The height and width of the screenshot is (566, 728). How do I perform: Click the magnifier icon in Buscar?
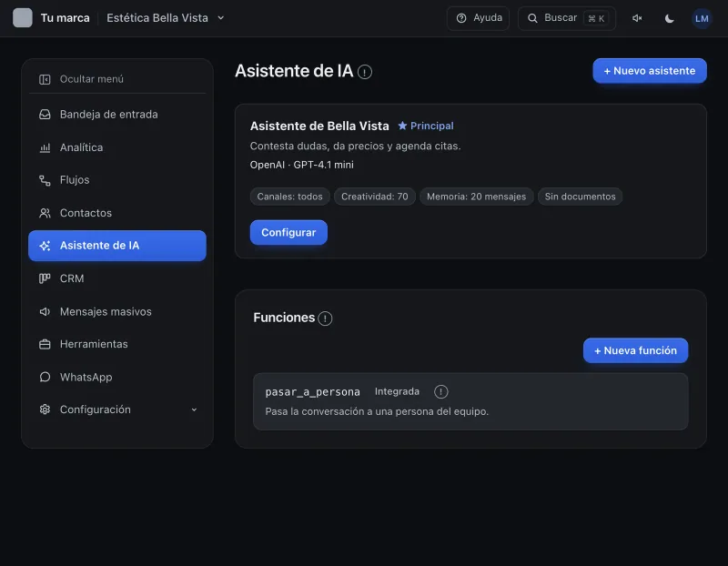tap(532, 18)
